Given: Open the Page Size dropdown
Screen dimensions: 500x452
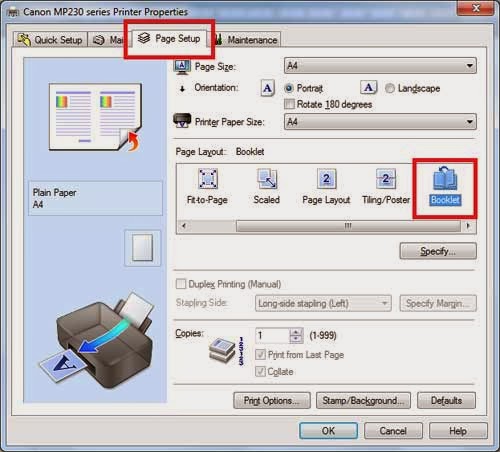Looking at the screenshot, I should coord(380,66).
